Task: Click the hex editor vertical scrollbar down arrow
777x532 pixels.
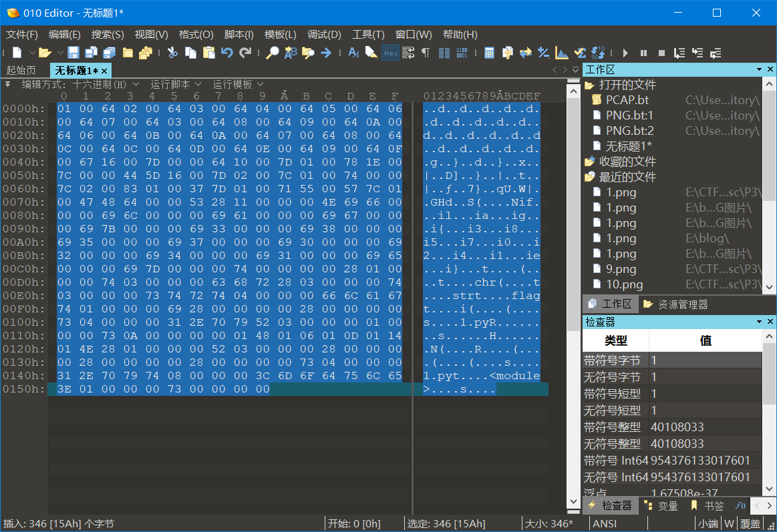Action: click(573, 501)
